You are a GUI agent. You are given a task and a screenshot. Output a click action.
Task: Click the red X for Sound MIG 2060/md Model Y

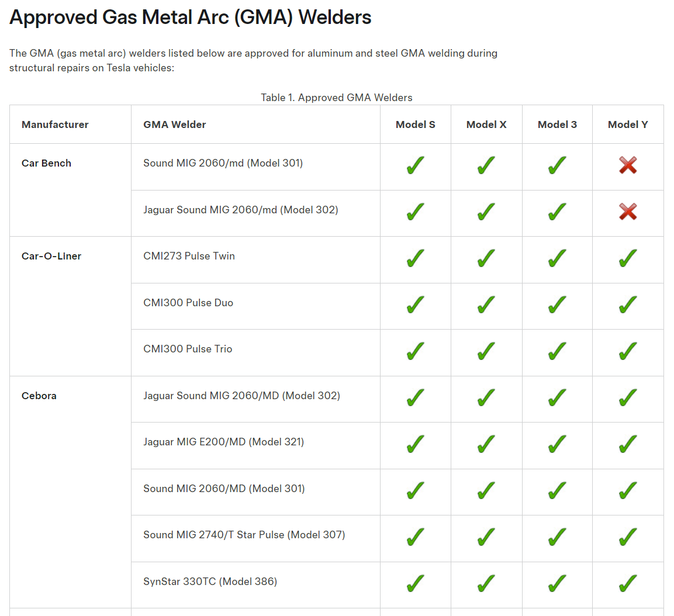(x=628, y=165)
